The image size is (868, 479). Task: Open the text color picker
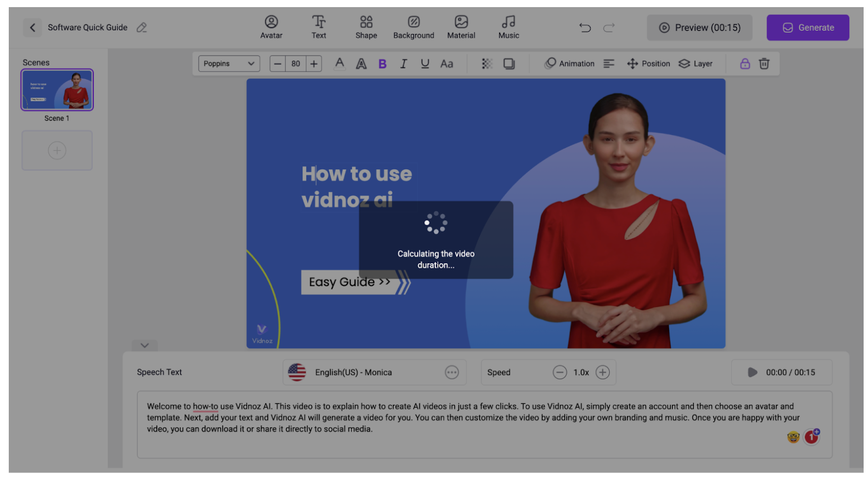340,64
